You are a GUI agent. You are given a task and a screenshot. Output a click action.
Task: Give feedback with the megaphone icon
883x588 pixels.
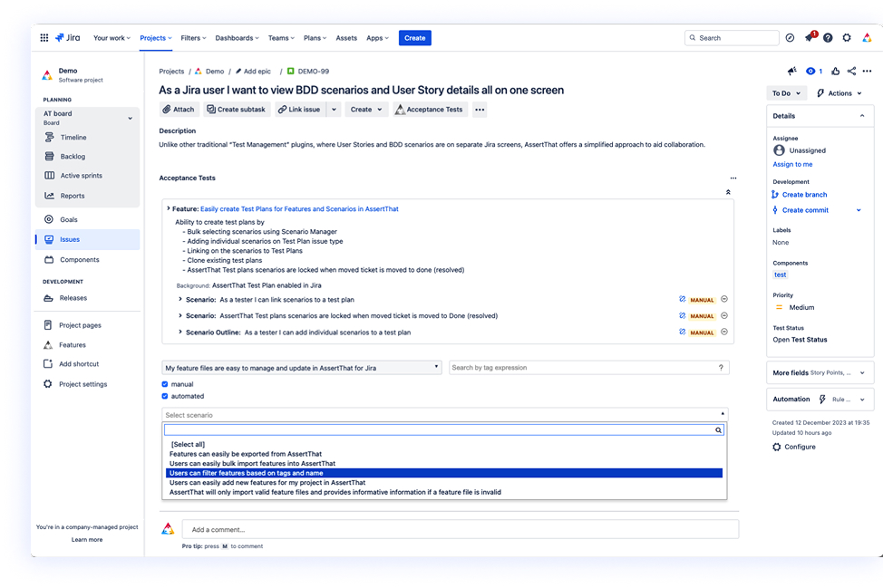[791, 71]
